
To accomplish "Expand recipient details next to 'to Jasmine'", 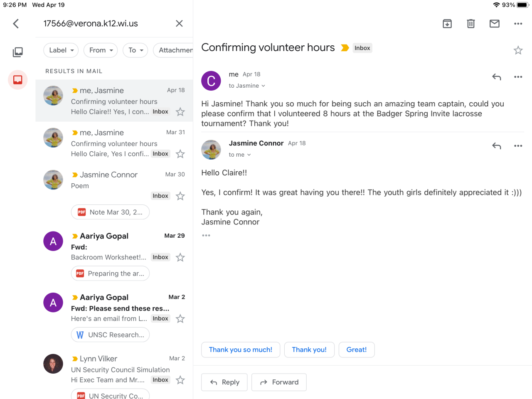I will coord(263,86).
